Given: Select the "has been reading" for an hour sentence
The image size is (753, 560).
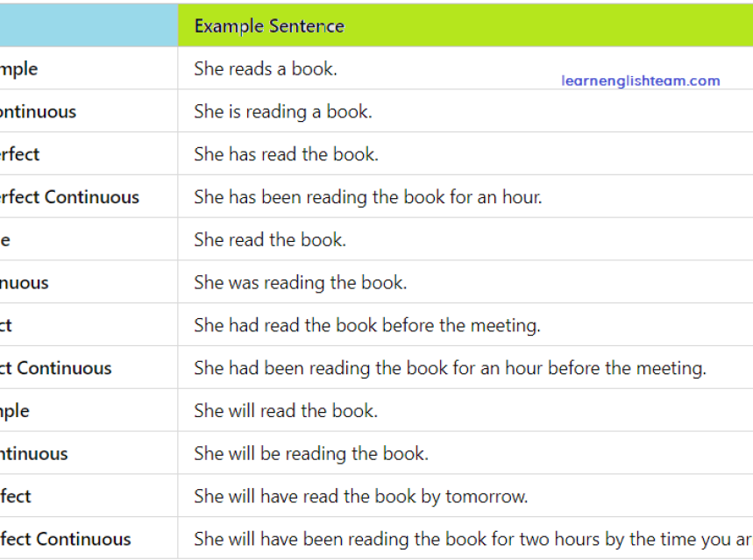Looking at the screenshot, I should click(368, 197).
